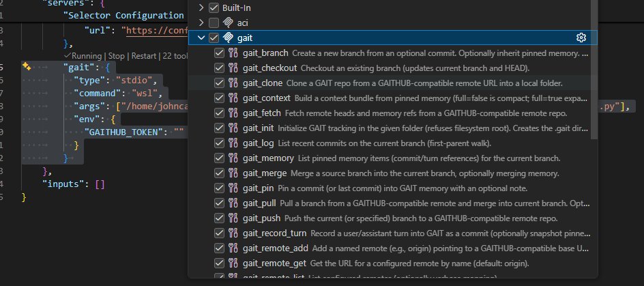Disable the gait_pull checkbox
Image resolution: width=644 pixels, height=286 pixels.
[219, 203]
